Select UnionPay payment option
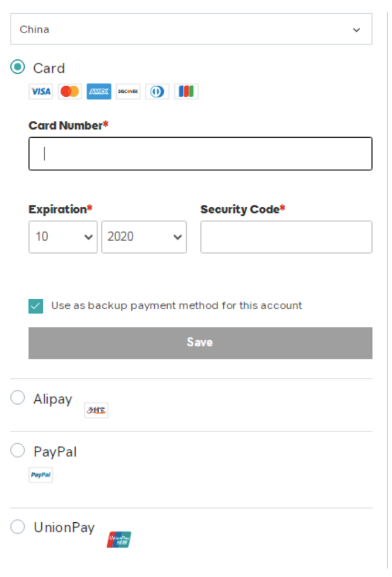 click(x=17, y=526)
